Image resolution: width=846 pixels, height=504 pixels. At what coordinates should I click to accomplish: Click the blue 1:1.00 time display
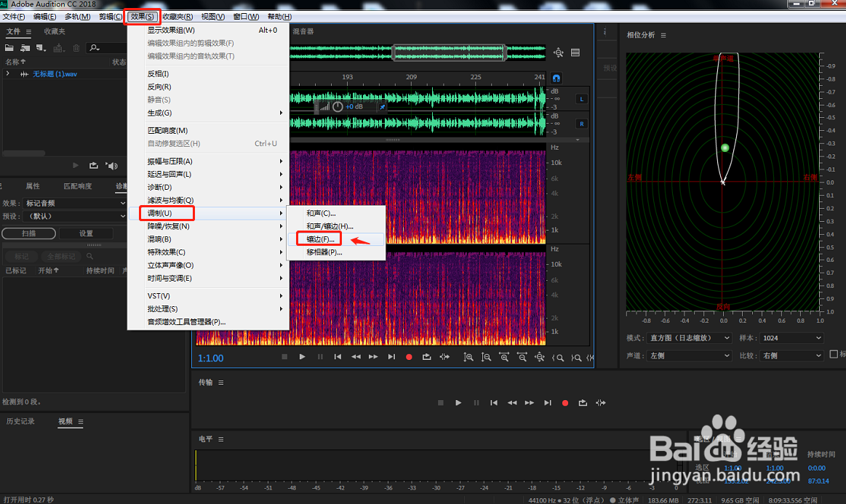210,358
